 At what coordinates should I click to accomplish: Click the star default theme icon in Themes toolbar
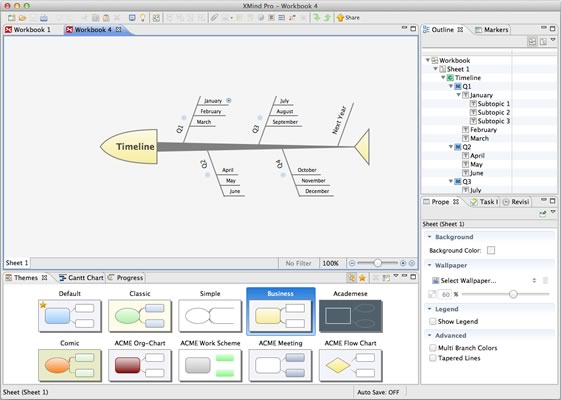(362, 278)
